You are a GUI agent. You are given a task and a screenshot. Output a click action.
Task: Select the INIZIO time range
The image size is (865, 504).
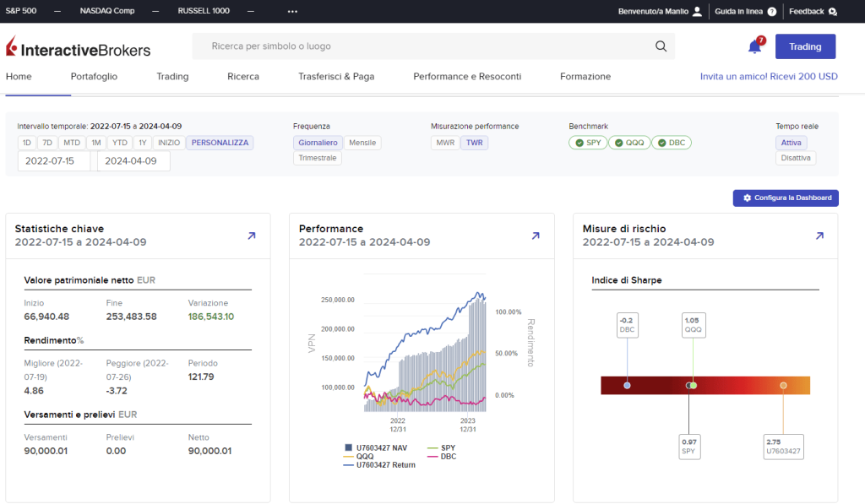[169, 143]
